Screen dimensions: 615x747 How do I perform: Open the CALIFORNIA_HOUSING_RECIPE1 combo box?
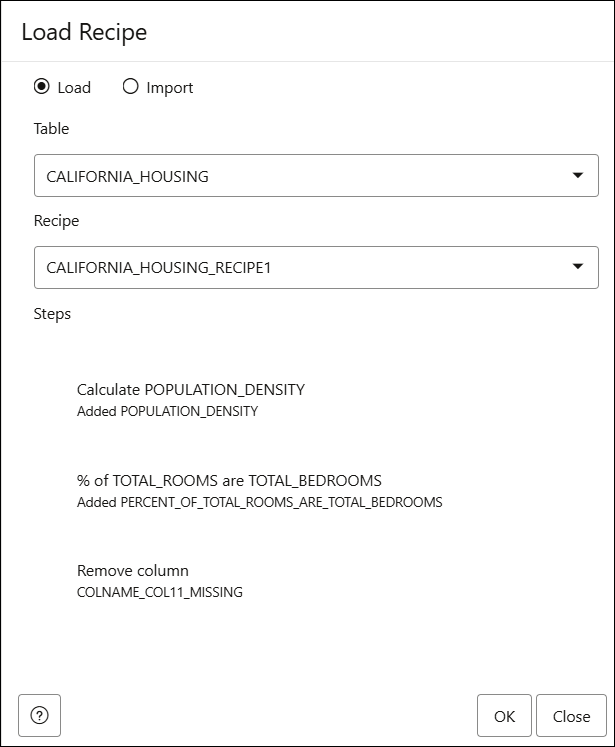(x=316, y=267)
